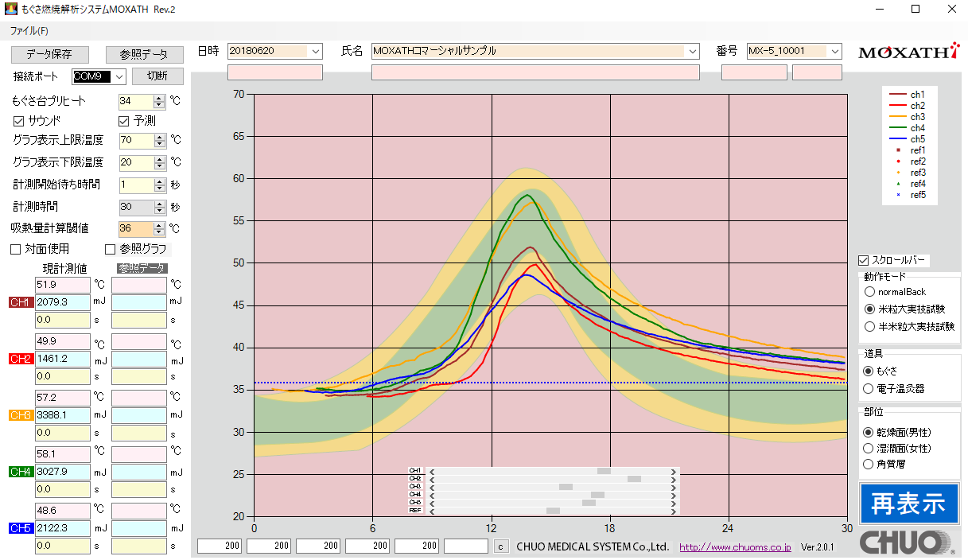Click the データ保存 button
Viewport: 968px width, 560px height.
tap(49, 55)
